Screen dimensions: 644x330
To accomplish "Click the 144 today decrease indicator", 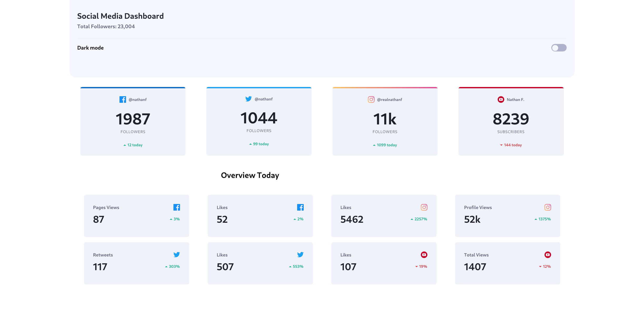I will click(x=511, y=145).
